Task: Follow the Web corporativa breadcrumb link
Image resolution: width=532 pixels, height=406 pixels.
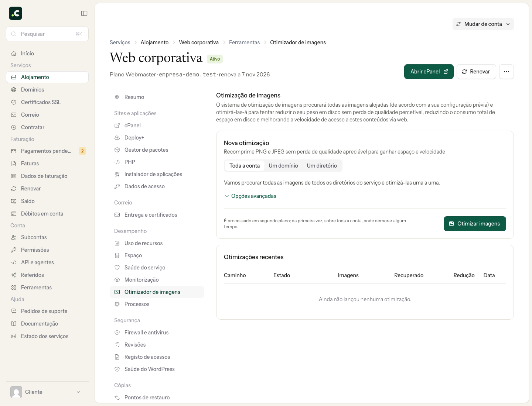Action: [x=199, y=42]
